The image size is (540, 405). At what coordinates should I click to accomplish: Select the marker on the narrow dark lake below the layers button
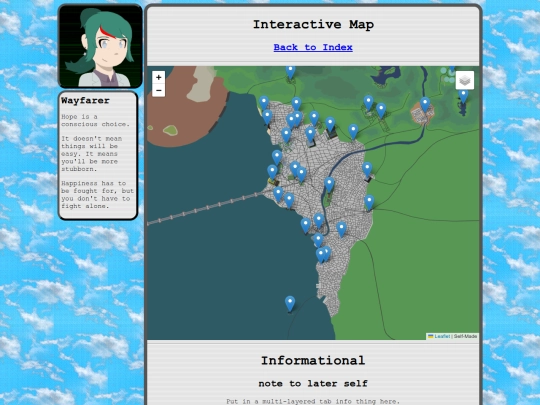(x=464, y=96)
